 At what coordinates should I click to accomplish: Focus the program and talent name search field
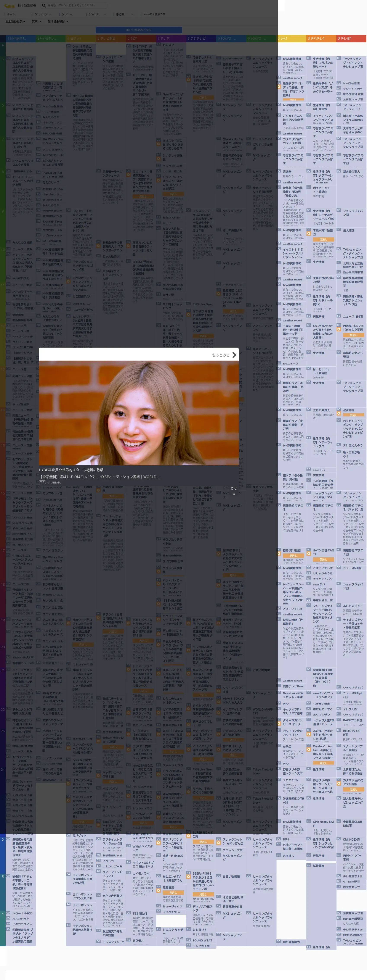[x=76, y=5]
